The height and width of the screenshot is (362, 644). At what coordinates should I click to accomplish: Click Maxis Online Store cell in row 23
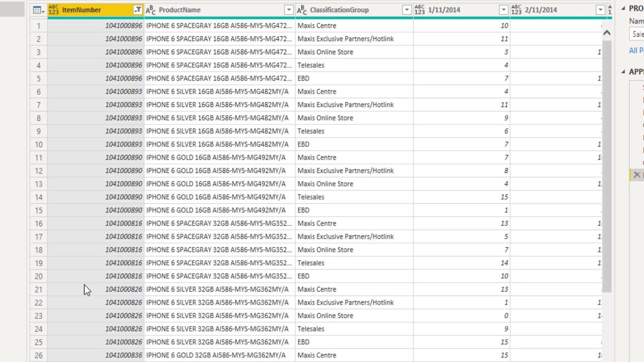pyautogui.click(x=354, y=316)
